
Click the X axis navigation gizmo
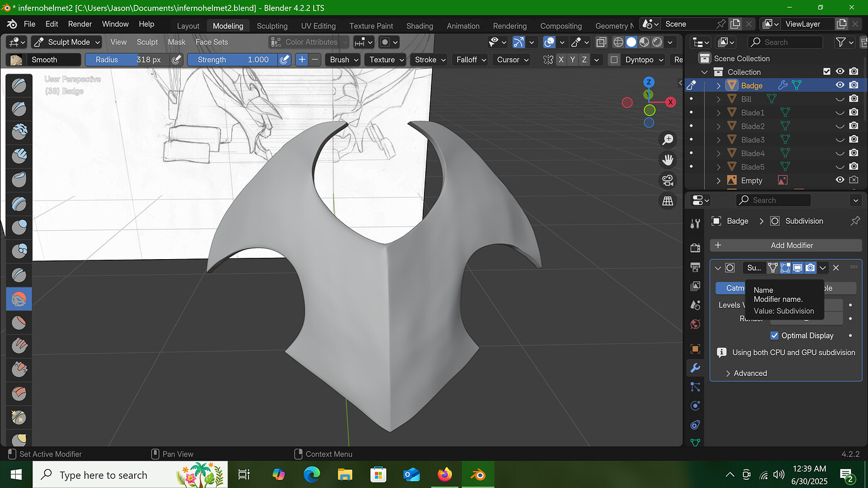pyautogui.click(x=671, y=102)
